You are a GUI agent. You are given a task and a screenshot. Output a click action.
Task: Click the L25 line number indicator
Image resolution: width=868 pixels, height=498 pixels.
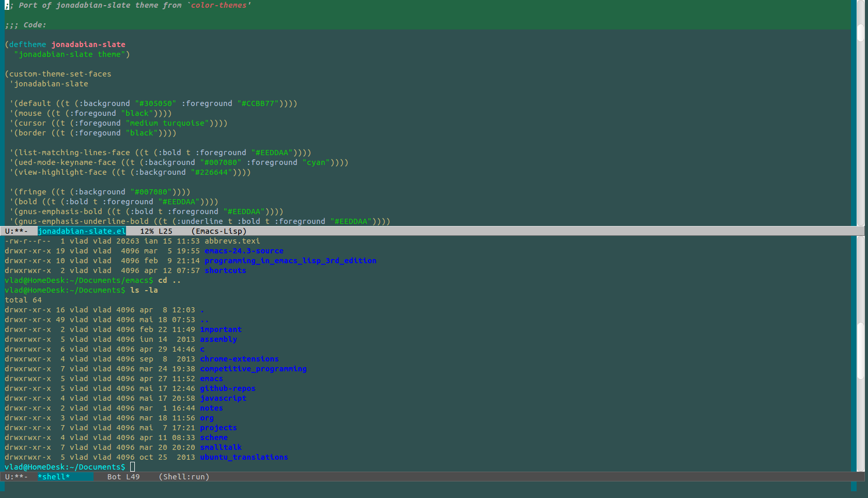pyautogui.click(x=165, y=231)
